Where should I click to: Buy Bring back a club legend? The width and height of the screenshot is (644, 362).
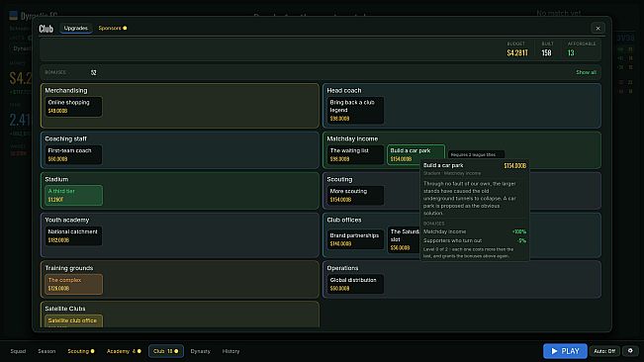click(355, 111)
